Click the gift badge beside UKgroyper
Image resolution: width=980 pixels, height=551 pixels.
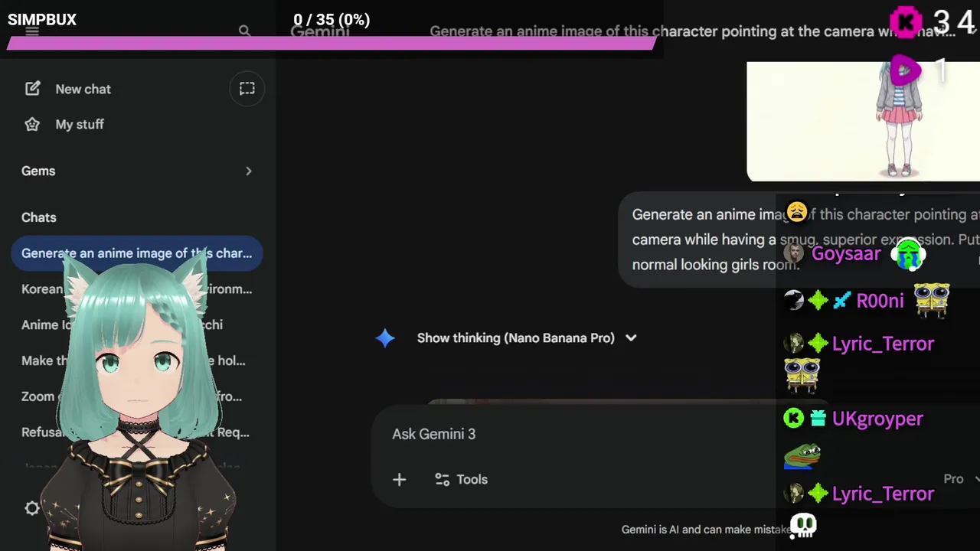(x=818, y=418)
